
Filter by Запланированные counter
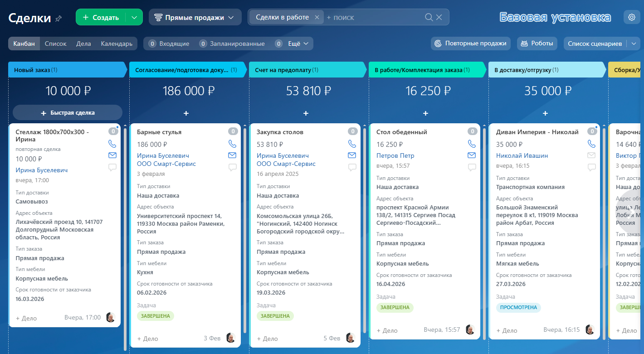[x=232, y=44]
